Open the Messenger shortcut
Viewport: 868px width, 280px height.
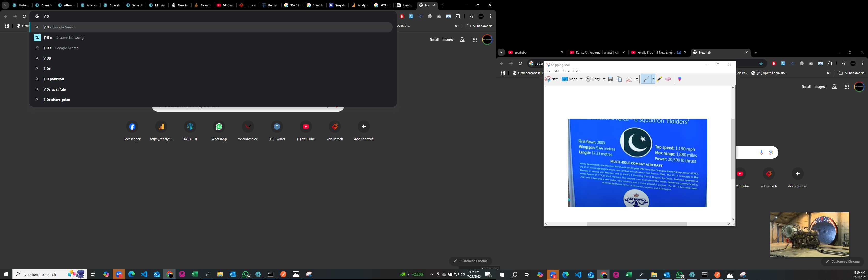[x=133, y=131]
